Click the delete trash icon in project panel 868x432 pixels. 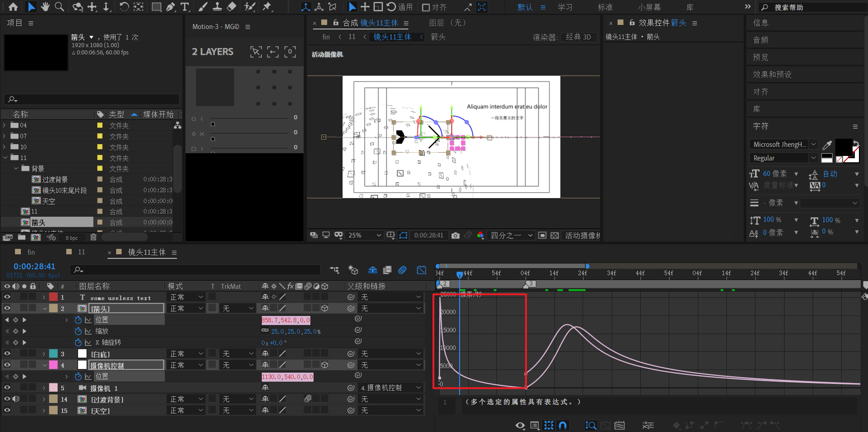pos(93,237)
